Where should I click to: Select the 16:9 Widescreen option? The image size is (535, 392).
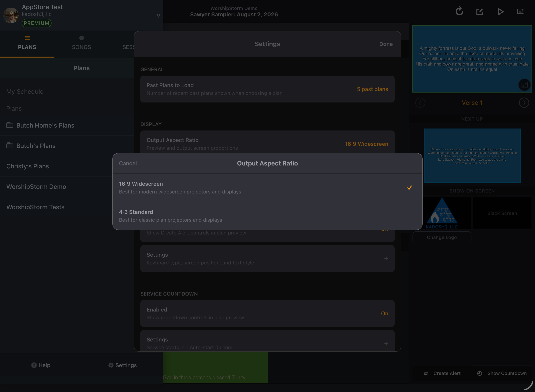[x=267, y=188]
